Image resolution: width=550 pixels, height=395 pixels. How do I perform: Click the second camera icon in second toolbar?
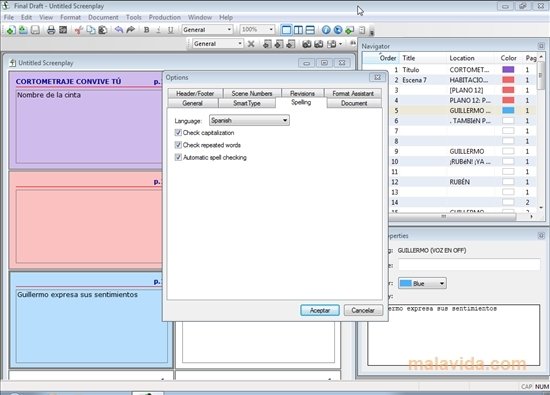click(x=318, y=44)
